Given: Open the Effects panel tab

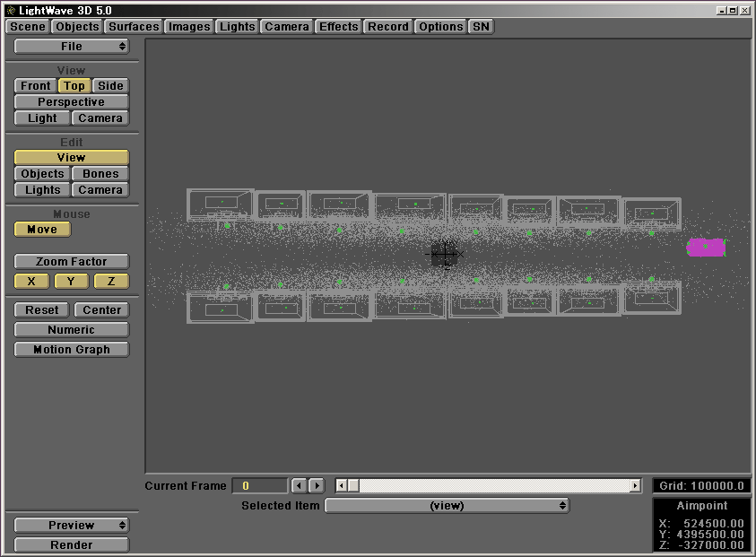Looking at the screenshot, I should point(338,26).
